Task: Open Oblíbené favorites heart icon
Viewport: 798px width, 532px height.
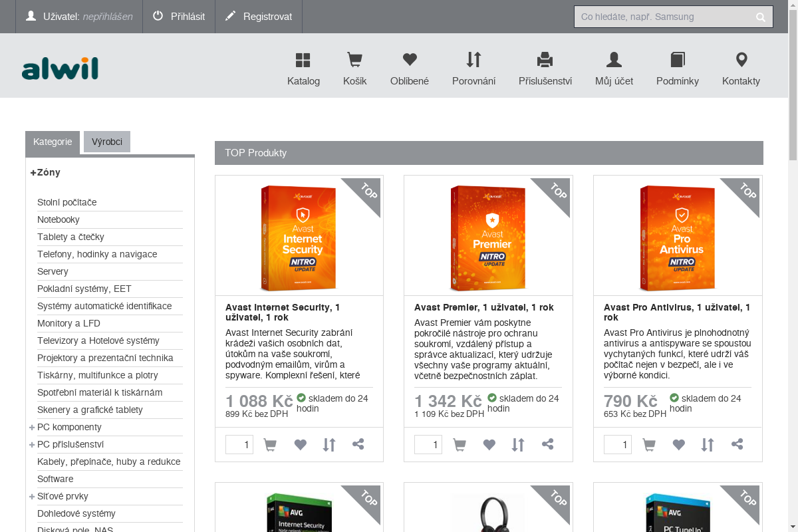Action: (410, 61)
